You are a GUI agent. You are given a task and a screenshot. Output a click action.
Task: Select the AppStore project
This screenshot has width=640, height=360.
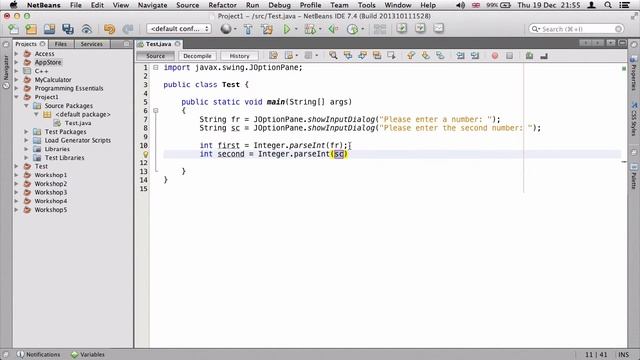click(48, 62)
